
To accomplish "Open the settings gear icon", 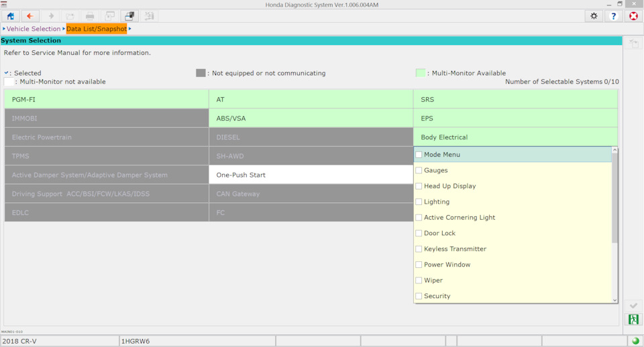I will tap(594, 16).
